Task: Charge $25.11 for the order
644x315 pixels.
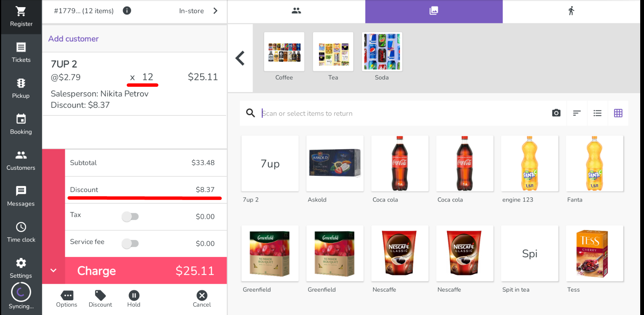Action: point(146,270)
